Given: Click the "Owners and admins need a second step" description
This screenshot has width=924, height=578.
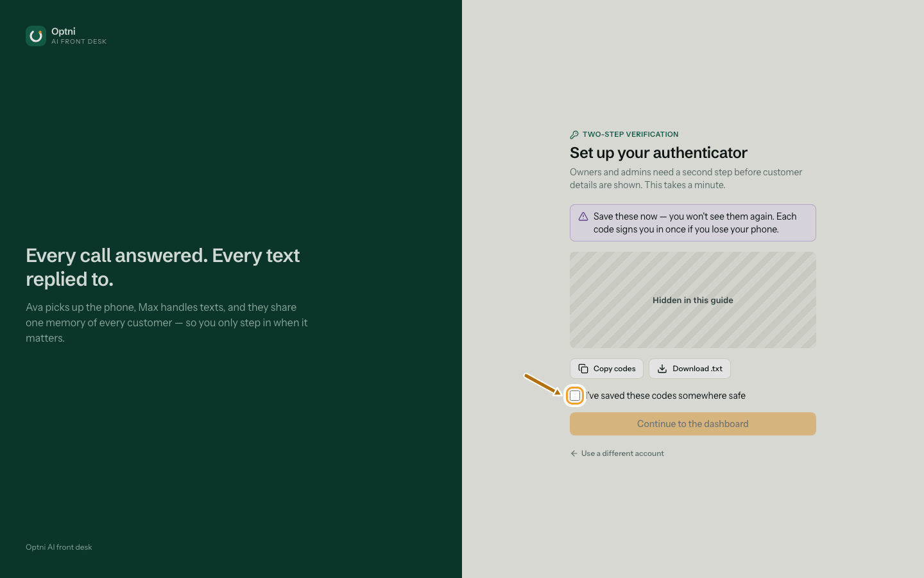Looking at the screenshot, I should [686, 179].
